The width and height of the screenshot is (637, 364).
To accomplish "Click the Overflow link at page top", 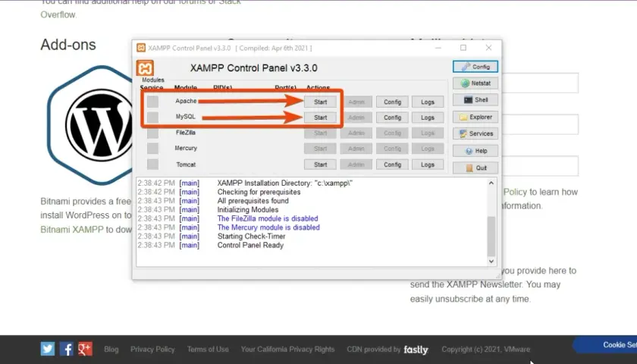I will pos(58,14).
